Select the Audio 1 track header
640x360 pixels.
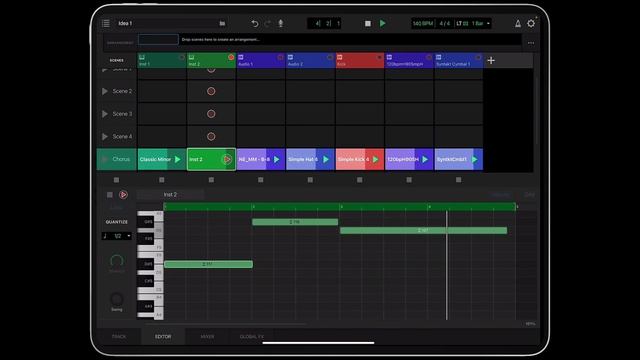pyautogui.click(x=260, y=60)
